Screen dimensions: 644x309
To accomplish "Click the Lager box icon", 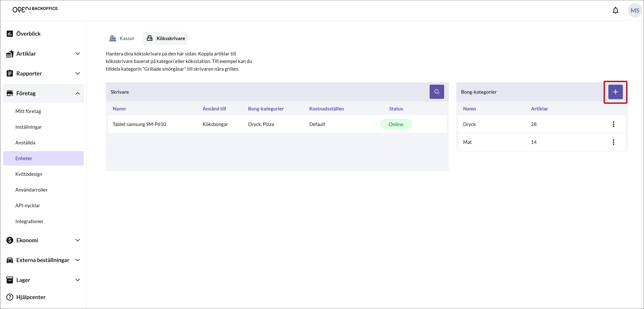I will (x=10, y=280).
